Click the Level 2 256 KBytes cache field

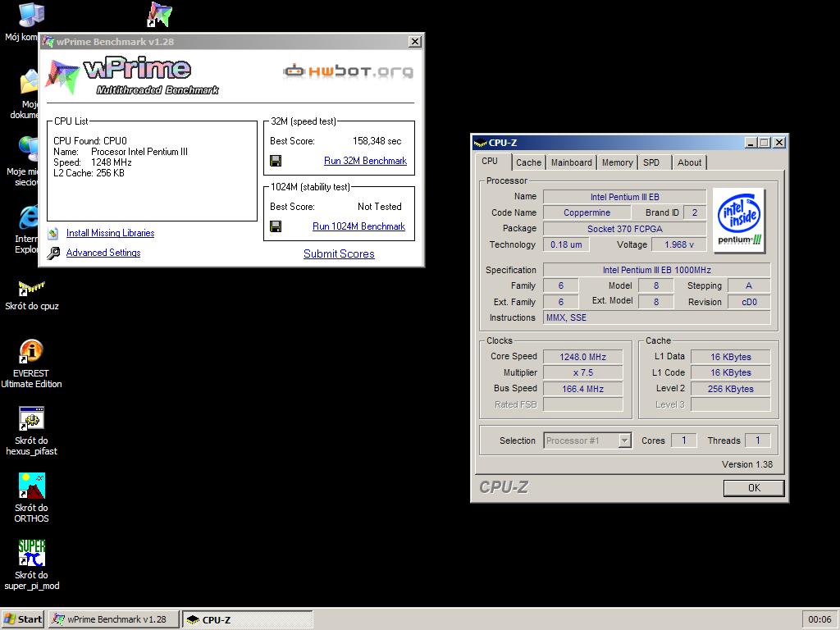[731, 389]
